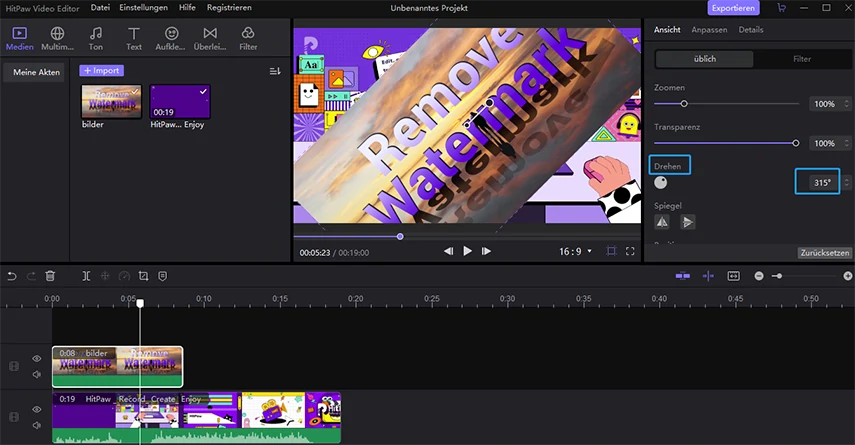Click the sort media list icon
Image resolution: width=855 pixels, height=445 pixels.
point(275,71)
